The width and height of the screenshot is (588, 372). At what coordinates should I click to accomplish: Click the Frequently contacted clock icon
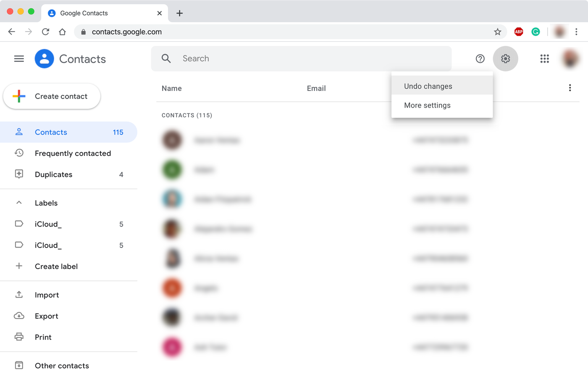(x=19, y=153)
